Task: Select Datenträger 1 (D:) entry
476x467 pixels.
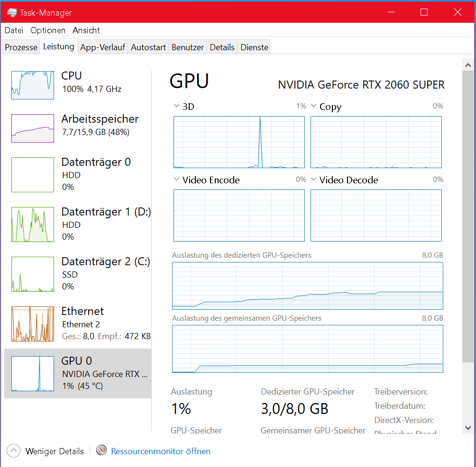Action: tap(78, 224)
